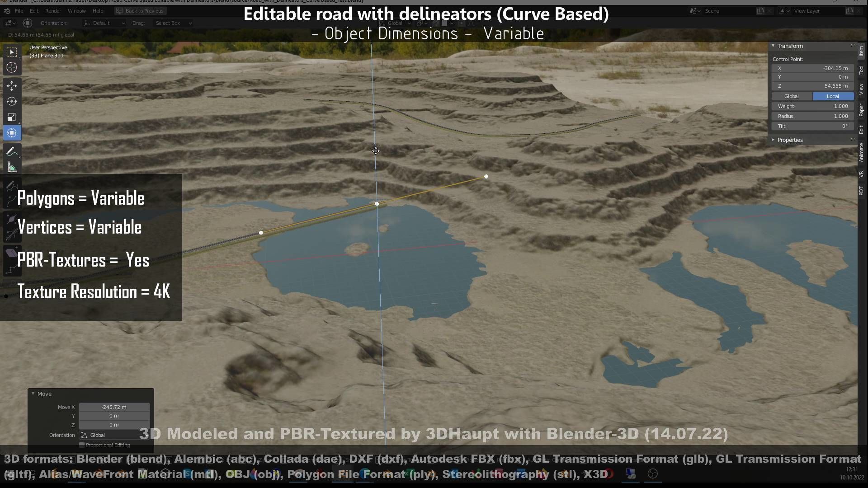
Task: Switch to the Paper sidebar tab
Action: [x=861, y=110]
